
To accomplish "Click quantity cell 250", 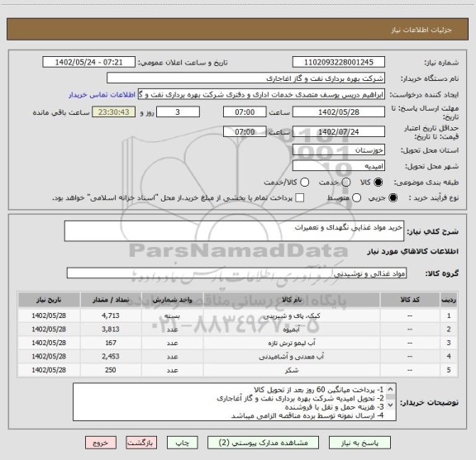I will (111, 370).
